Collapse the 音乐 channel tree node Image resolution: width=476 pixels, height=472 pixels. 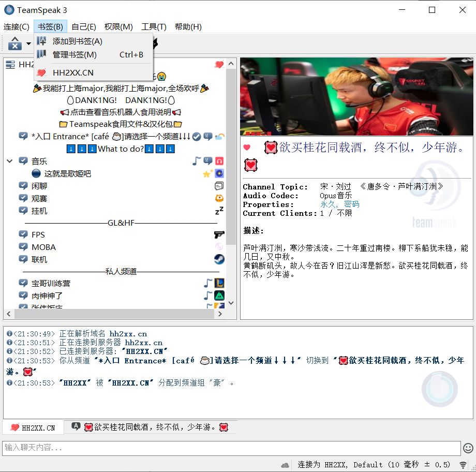(x=9, y=161)
